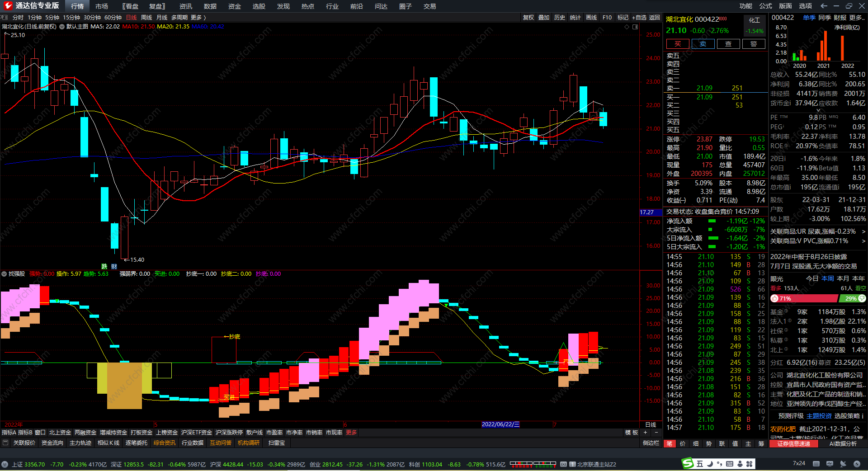Image resolution: width=868 pixels, height=471 pixels.
Task: Click the Sogou input method S logo
Action: point(688,463)
